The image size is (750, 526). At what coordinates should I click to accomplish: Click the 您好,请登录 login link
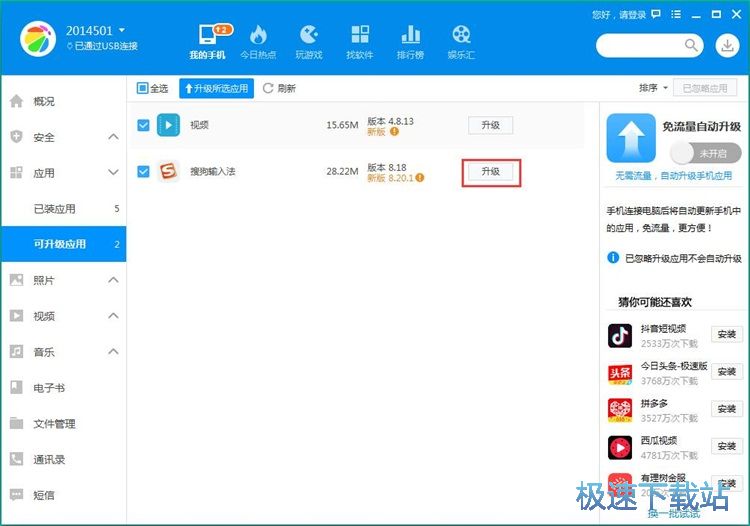[x=619, y=15]
